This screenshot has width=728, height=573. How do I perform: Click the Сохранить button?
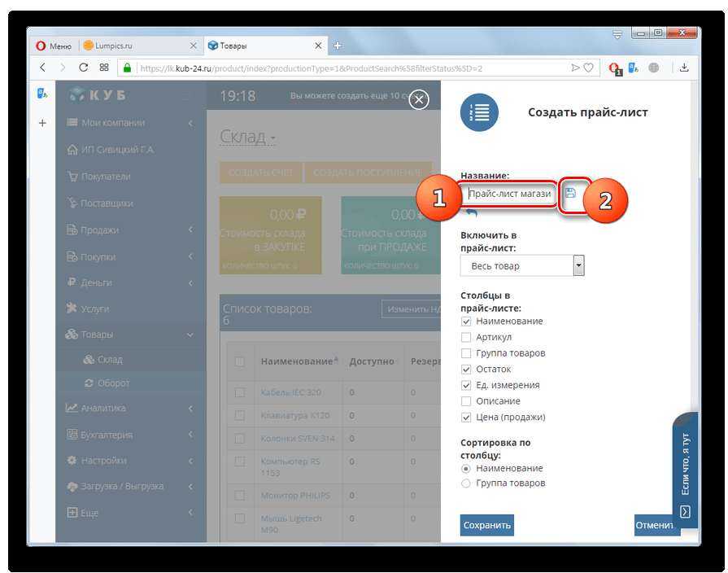(487, 525)
